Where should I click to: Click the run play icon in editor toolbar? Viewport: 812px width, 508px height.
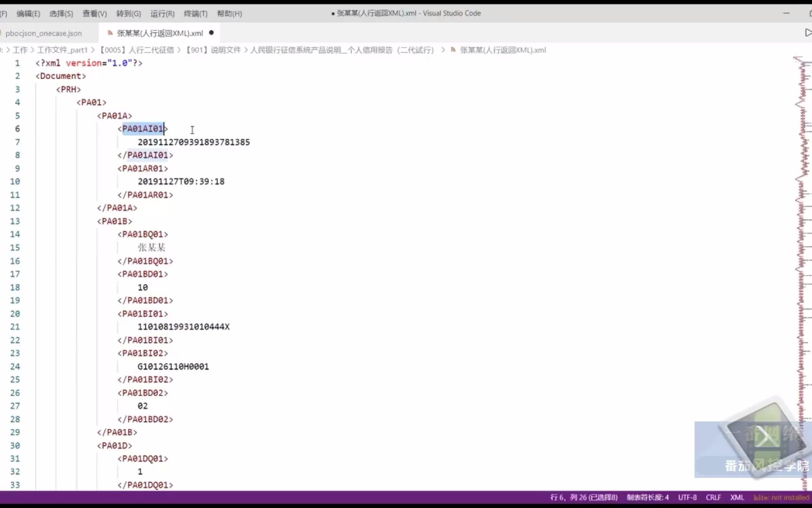808,32
